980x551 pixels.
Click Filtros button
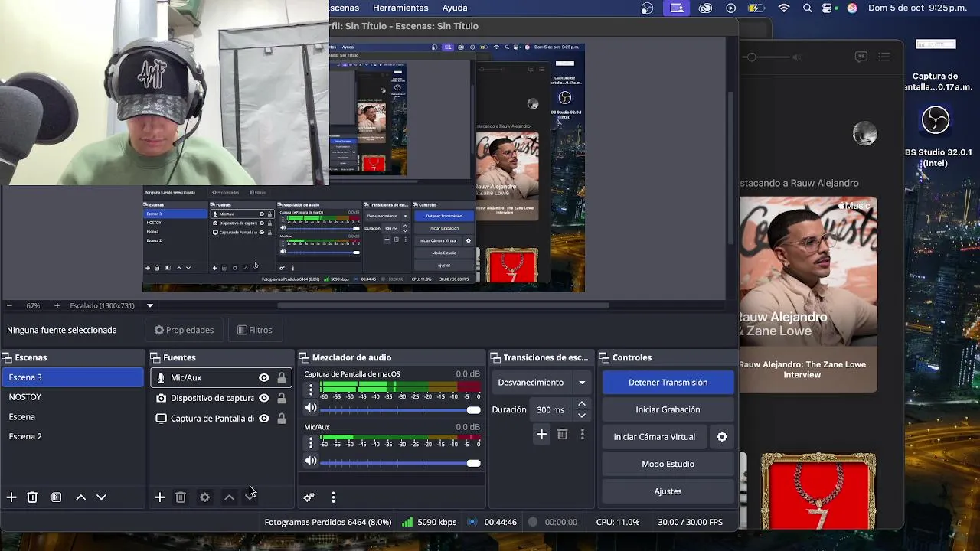pyautogui.click(x=255, y=330)
